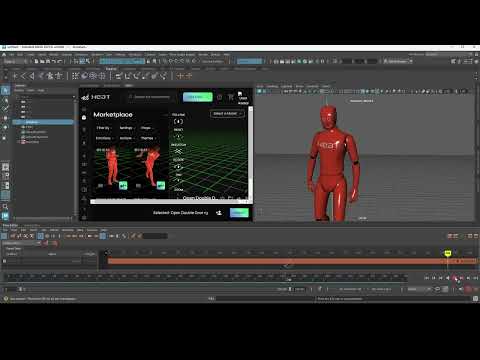Click the blue M icon at sidebar bottom
480x360 pixels.
pos(5,216)
